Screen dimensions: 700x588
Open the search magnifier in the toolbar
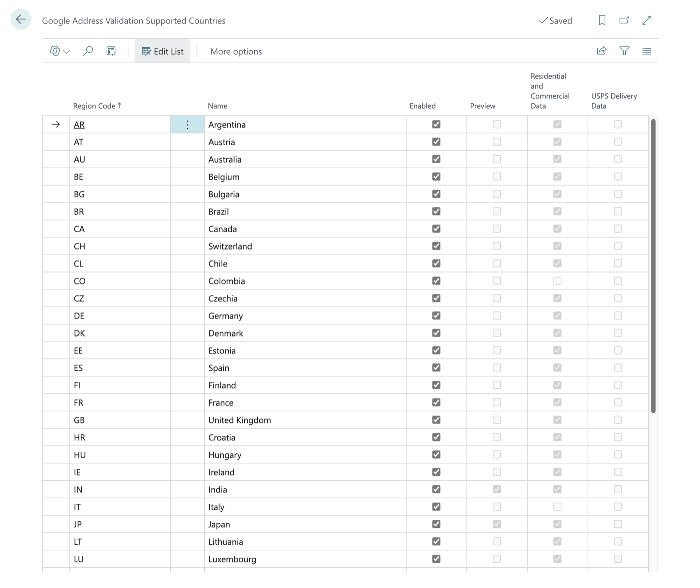tap(88, 51)
